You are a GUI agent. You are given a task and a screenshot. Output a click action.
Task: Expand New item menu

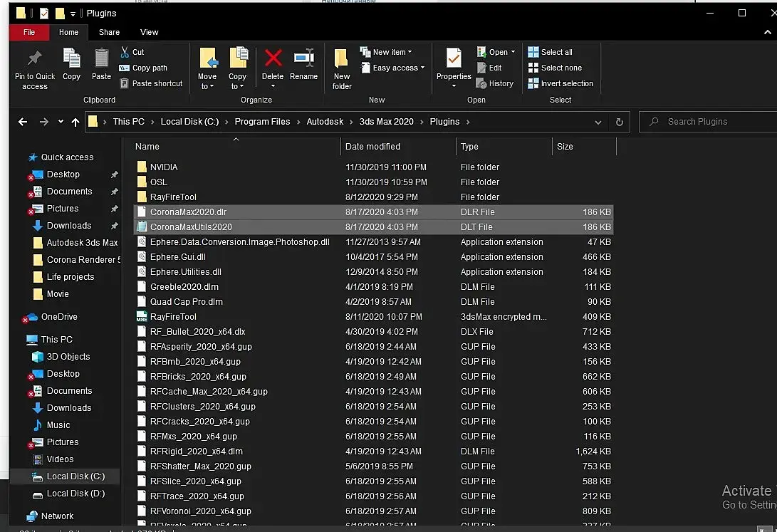coord(386,52)
